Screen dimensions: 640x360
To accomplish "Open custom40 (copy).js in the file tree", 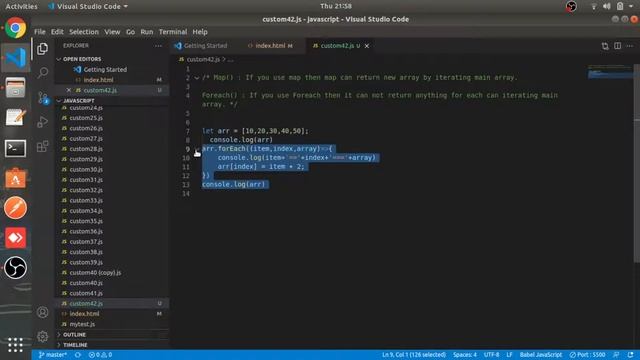I will (x=95, y=273).
